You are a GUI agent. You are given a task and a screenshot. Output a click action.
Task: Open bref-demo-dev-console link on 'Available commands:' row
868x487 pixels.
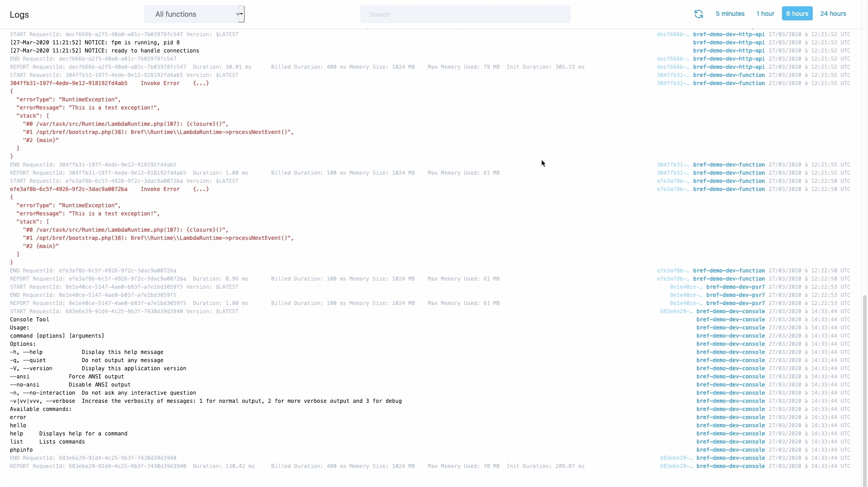pos(730,409)
